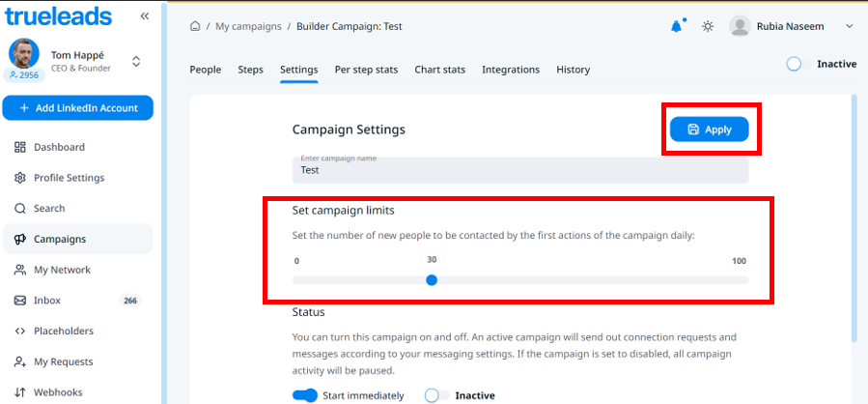Open Placeholders code icon in sidebar
The height and width of the screenshot is (404, 868).
20,331
